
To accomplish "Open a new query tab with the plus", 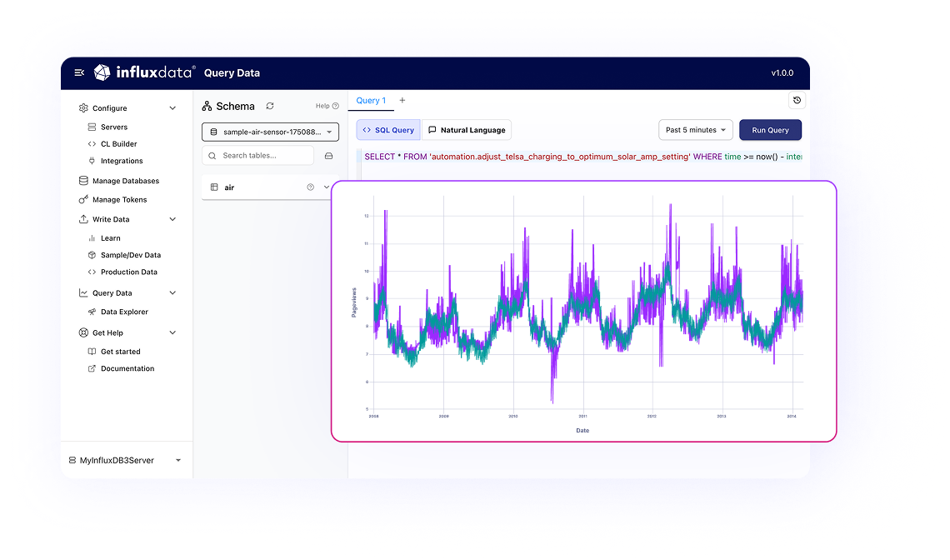I will [402, 99].
